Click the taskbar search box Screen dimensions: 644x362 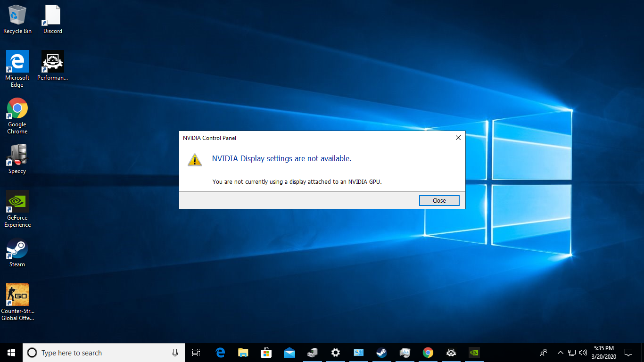tap(103, 353)
